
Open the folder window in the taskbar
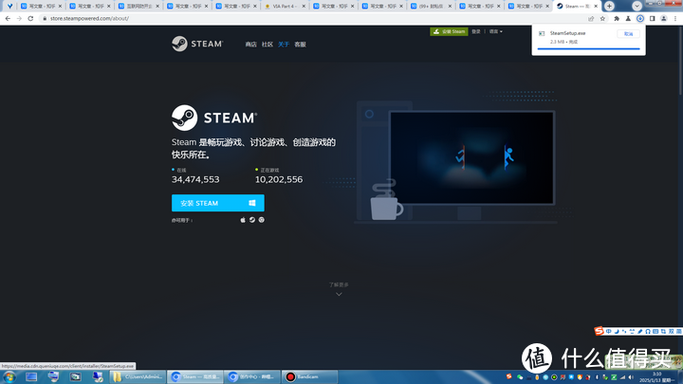(138, 377)
